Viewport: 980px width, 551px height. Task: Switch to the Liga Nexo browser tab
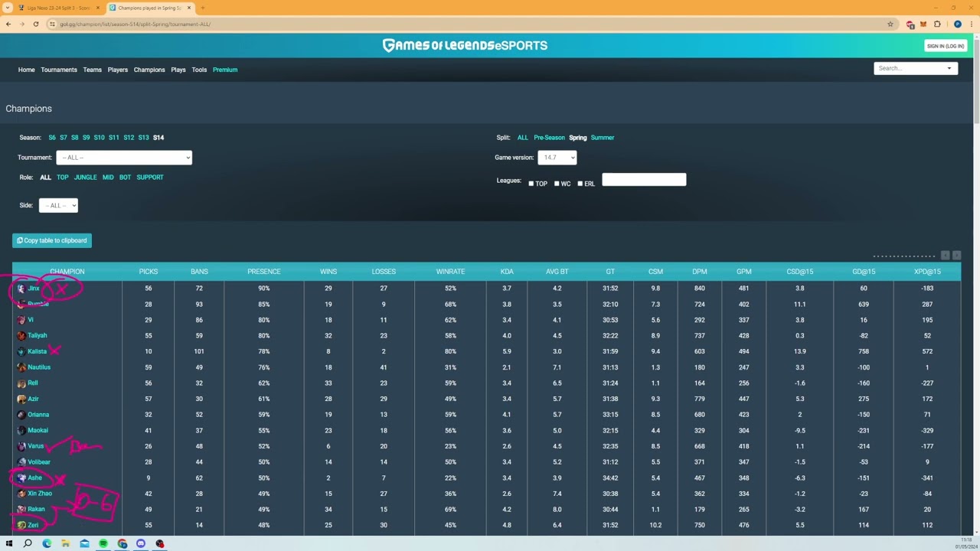tap(58, 8)
